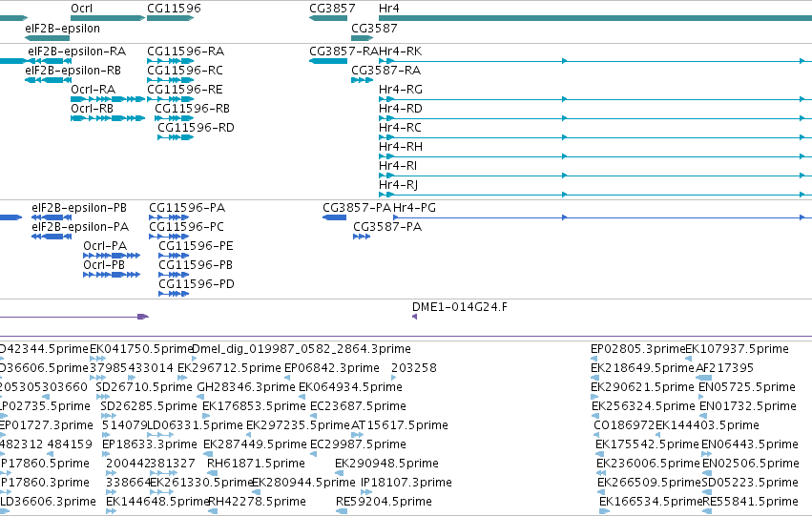
Task: Select the SD26285.5prime EST
Action: click(149, 407)
